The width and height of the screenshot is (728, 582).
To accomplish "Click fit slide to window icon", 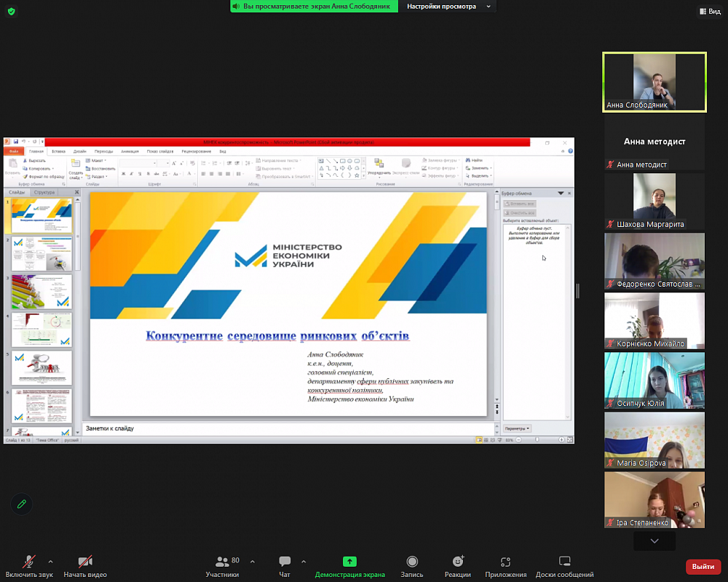I will coord(570,439).
